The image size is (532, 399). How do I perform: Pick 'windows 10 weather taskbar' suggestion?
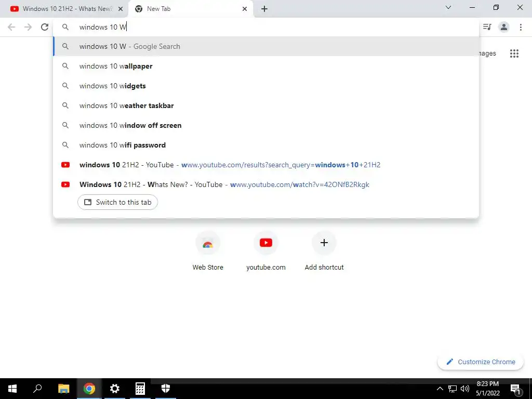[x=267, y=105]
